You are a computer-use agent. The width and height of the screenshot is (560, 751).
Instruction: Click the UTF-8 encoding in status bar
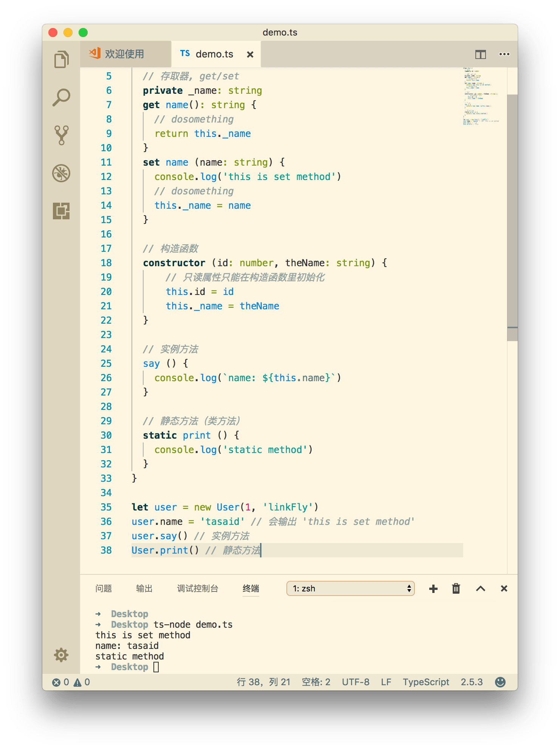pos(356,682)
